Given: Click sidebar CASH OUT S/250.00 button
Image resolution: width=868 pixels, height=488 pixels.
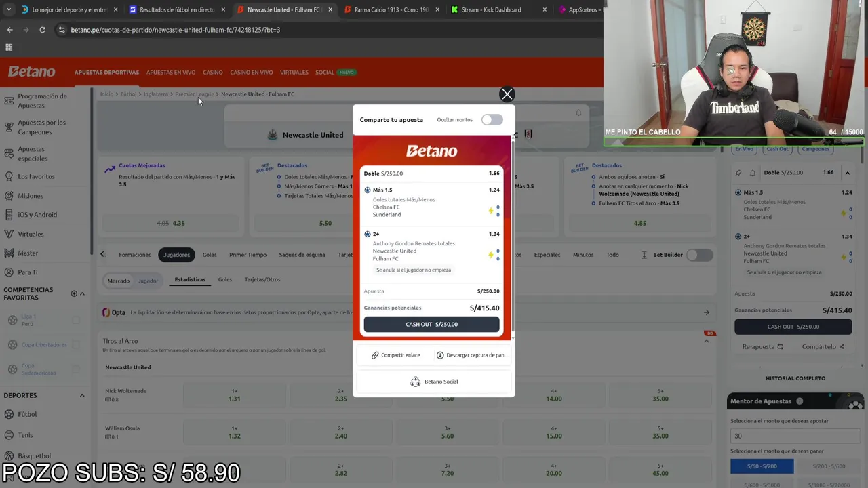Looking at the screenshot, I should pos(793,327).
